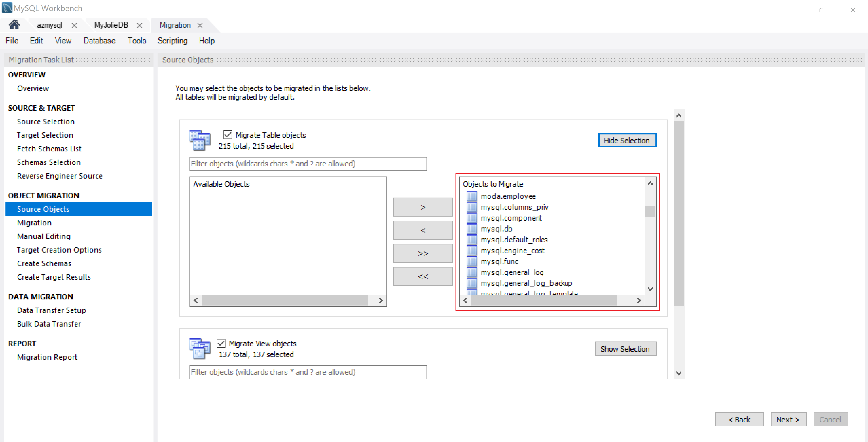This screenshot has width=868, height=442.
Task: Select mysql.general_log_backup table
Action: pos(524,282)
